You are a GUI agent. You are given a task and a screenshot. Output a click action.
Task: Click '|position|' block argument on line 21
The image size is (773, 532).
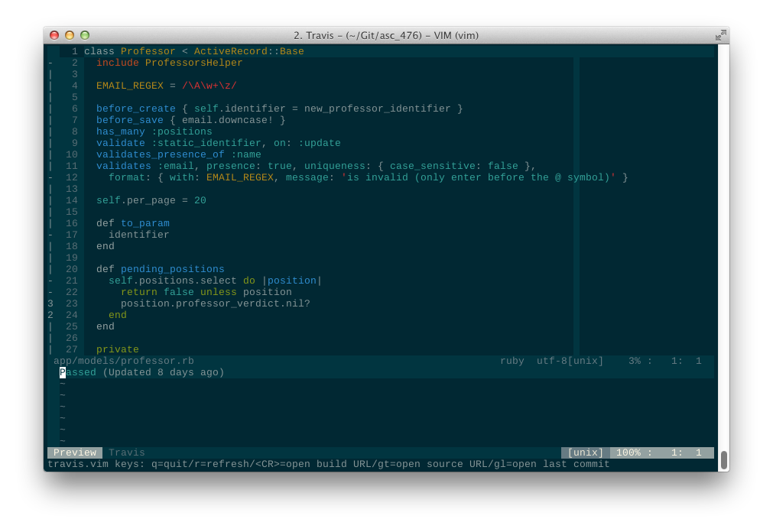coord(292,281)
